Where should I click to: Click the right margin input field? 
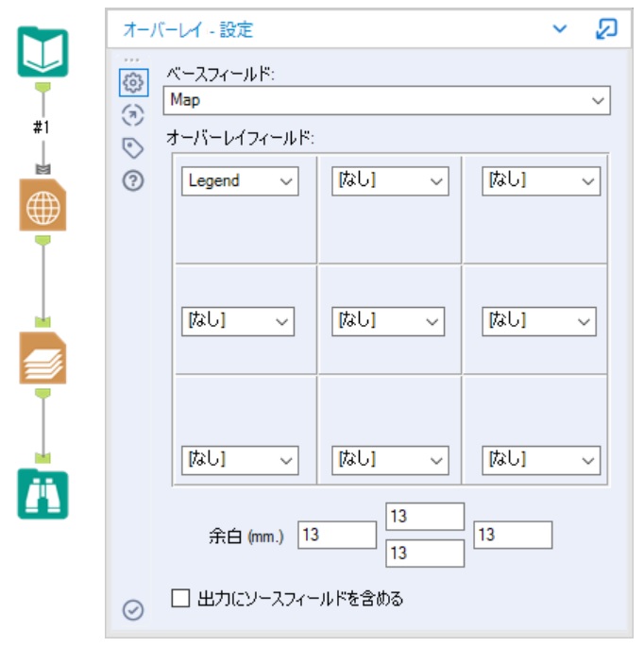pos(513,535)
